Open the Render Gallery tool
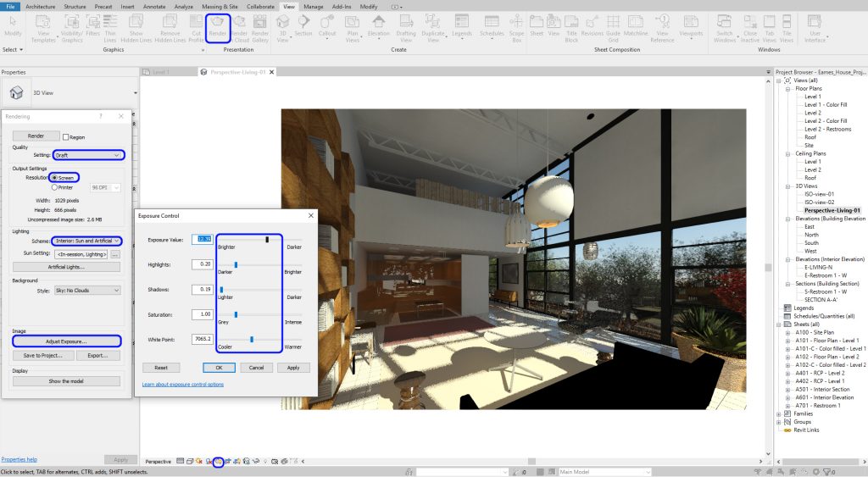Screen dimensions: 868x477 click(x=259, y=28)
